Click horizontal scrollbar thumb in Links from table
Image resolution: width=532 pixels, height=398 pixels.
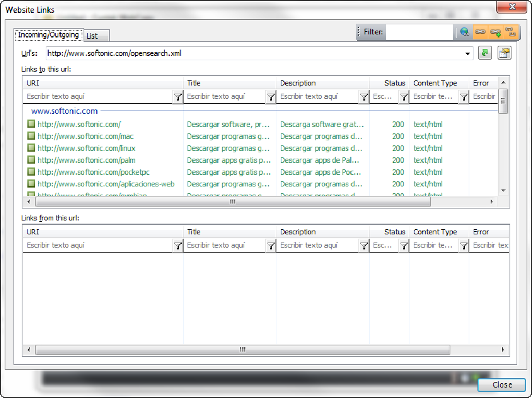pyautogui.click(x=243, y=350)
